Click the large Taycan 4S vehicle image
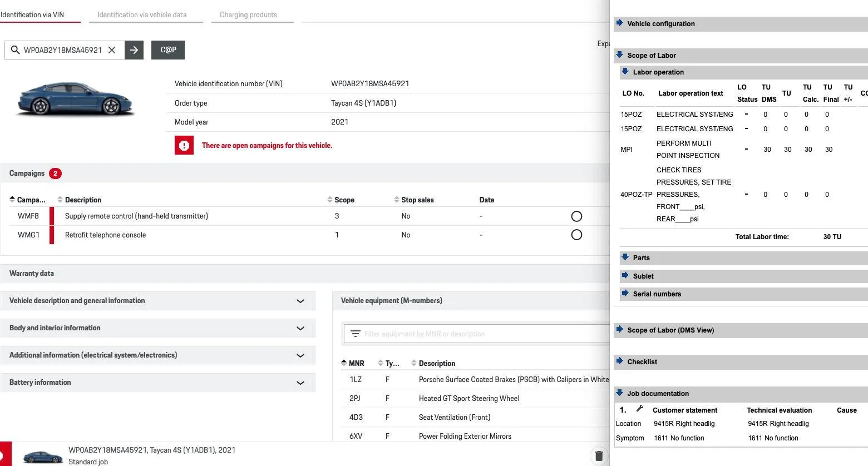The width and height of the screenshot is (868, 466). click(x=76, y=99)
